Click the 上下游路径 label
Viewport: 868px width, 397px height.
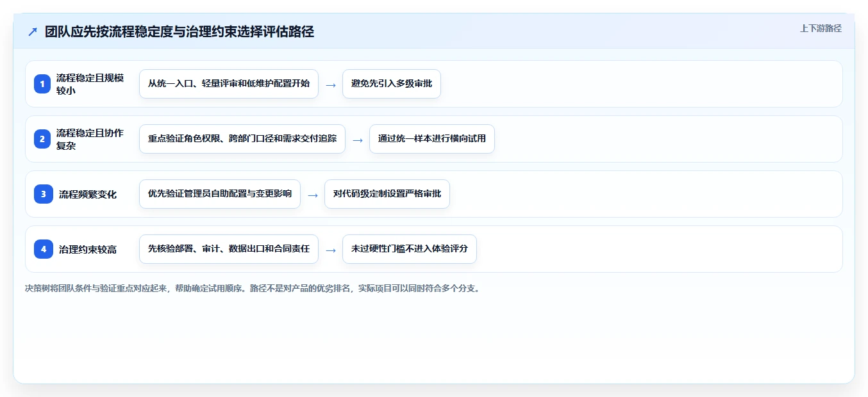(821, 28)
